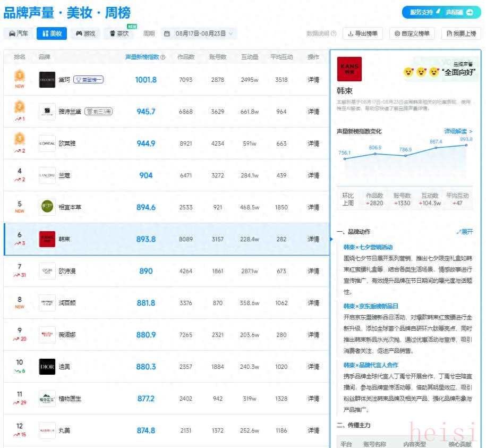Click the 自定义榜单 button
The width and height of the screenshot is (486, 448).
[412, 33]
